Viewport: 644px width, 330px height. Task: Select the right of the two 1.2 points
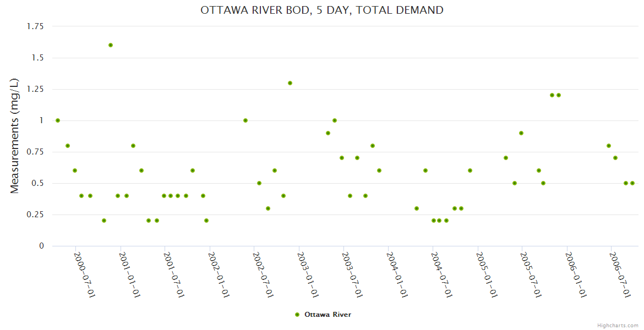pyautogui.click(x=559, y=95)
